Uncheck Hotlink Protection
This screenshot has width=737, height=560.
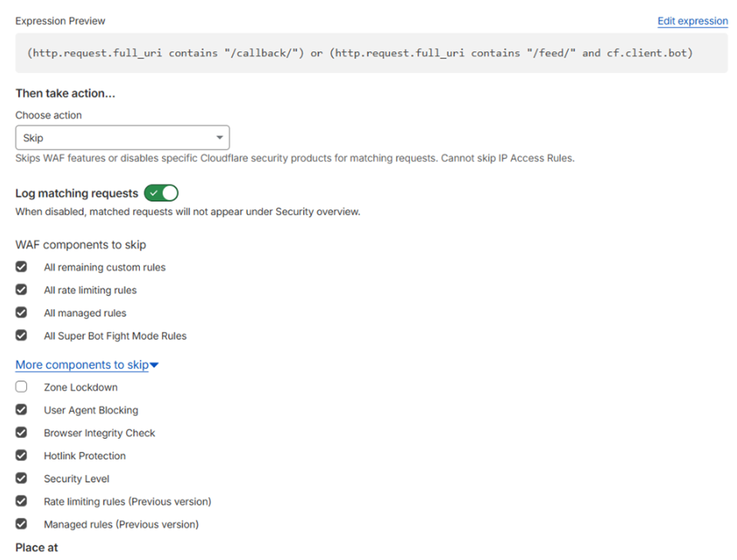pos(21,456)
